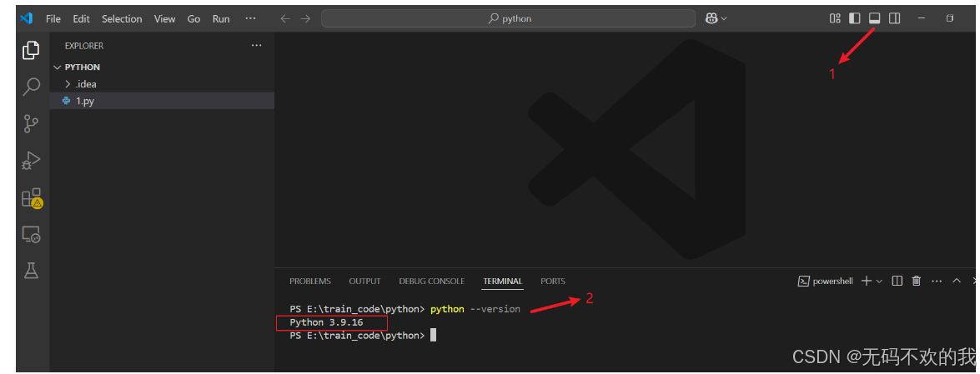Open the Run and Debug view
The height and width of the screenshot is (374, 980).
click(31, 161)
